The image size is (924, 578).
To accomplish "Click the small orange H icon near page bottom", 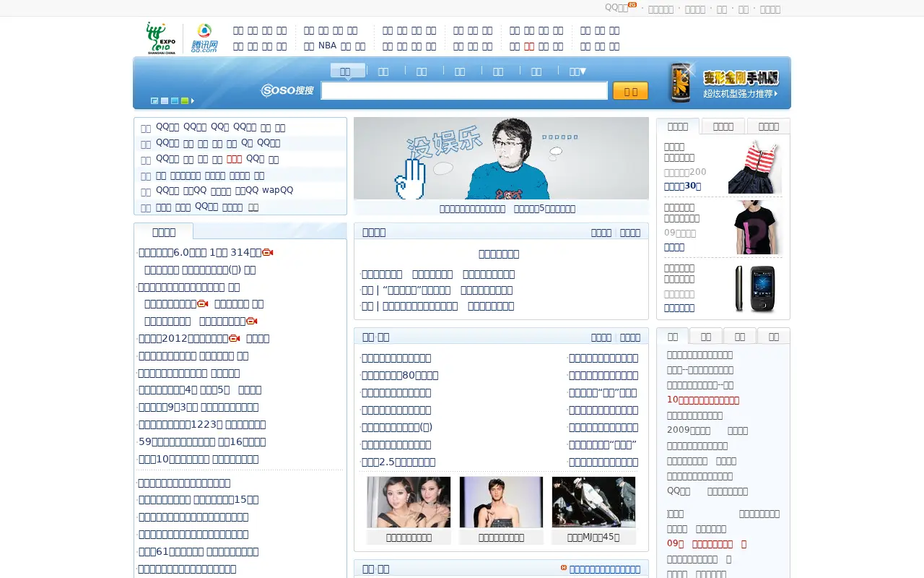I will (x=564, y=568).
